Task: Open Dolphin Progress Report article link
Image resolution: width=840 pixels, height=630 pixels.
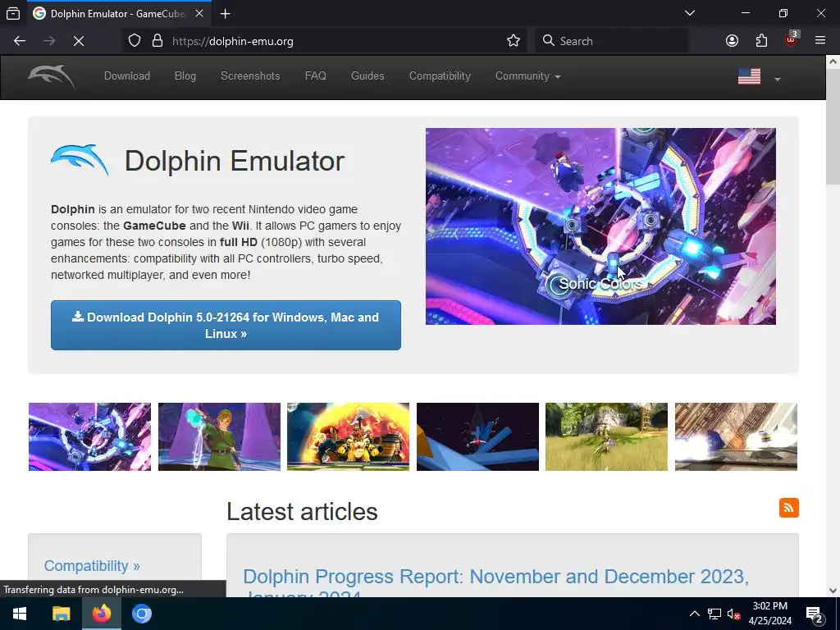Action: [495, 584]
